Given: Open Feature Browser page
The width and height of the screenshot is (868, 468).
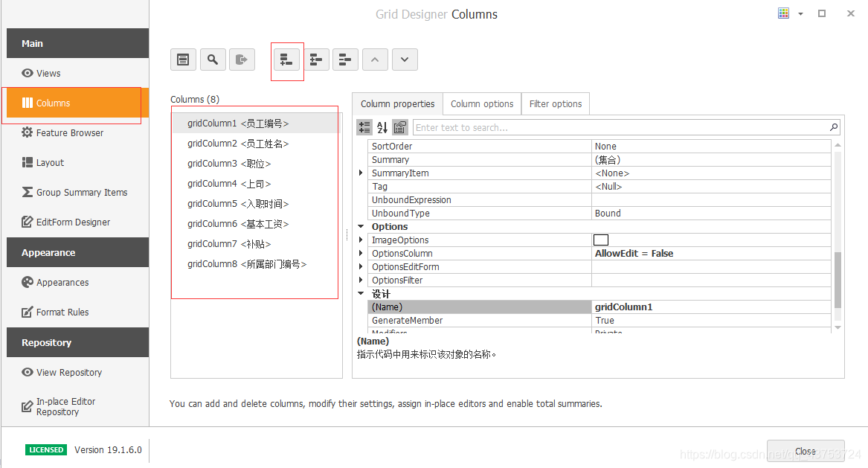Looking at the screenshot, I should click(x=77, y=133).
